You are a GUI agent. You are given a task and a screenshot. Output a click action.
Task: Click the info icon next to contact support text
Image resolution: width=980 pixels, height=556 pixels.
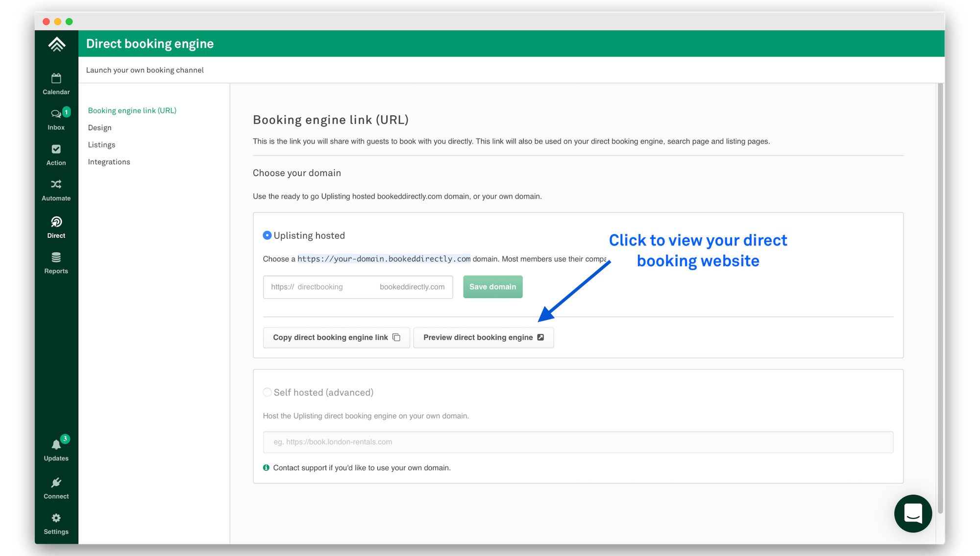(266, 467)
